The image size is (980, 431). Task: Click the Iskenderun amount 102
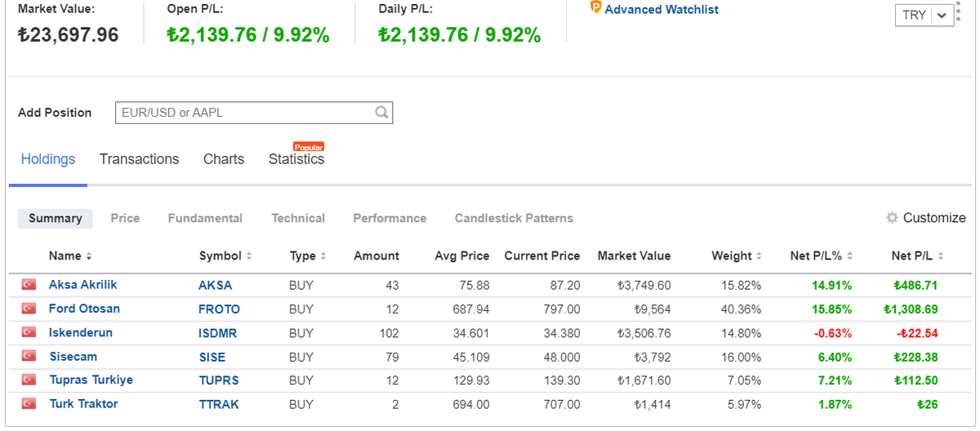[x=389, y=333]
